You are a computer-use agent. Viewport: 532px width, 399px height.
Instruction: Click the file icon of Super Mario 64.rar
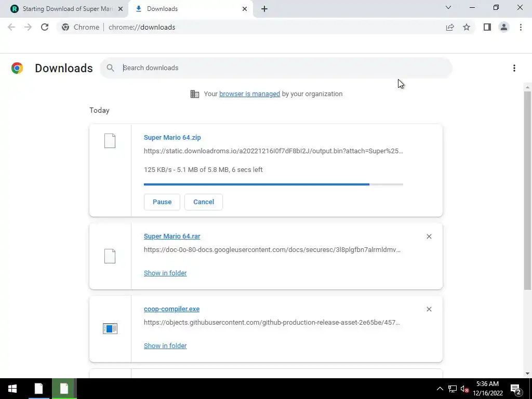point(110,256)
